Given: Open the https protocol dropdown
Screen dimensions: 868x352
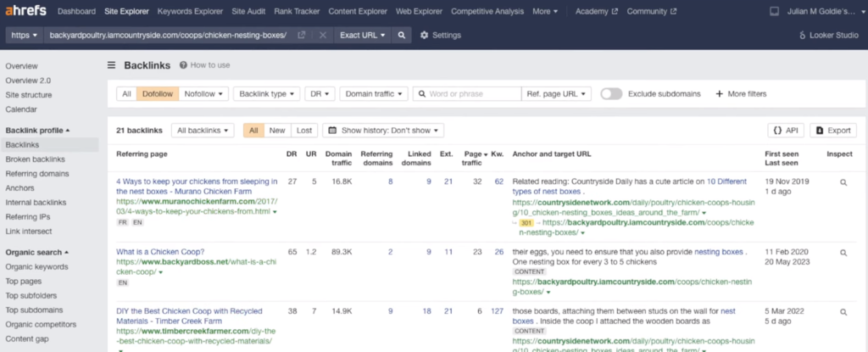Looking at the screenshot, I should [x=25, y=35].
